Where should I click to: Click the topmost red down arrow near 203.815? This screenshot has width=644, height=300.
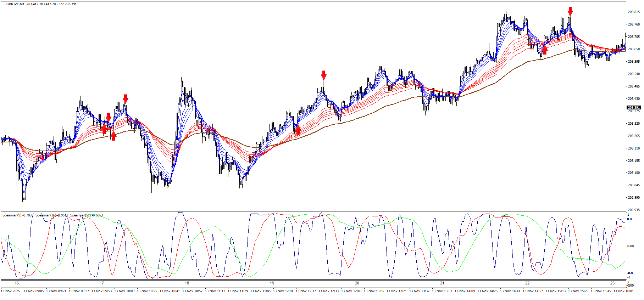pyautogui.click(x=570, y=11)
